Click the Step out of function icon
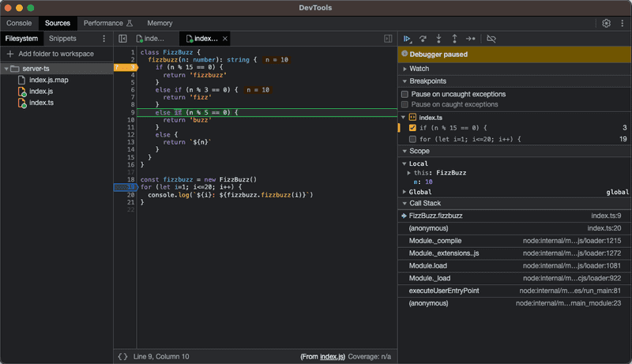Viewport: 632px width, 364px height. pyautogui.click(x=454, y=39)
